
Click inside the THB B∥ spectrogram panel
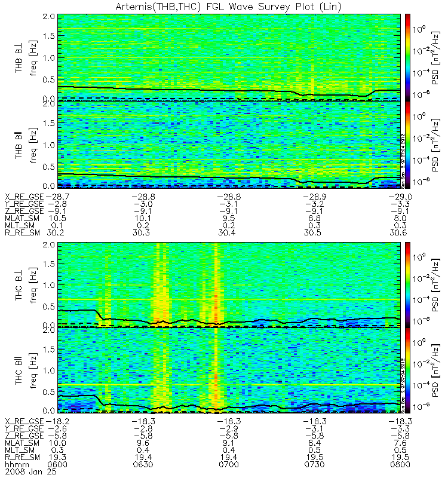coord(229,145)
